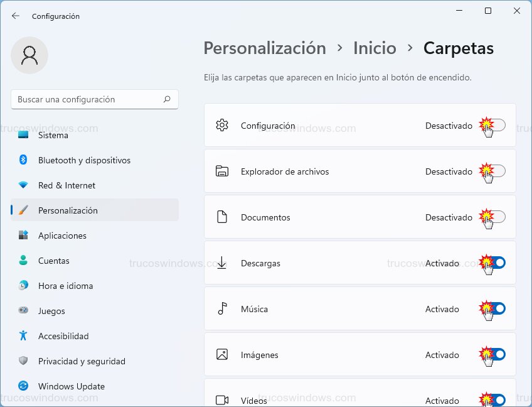Click the Buscar una configuración field
This screenshot has height=407, width=532.
click(x=88, y=99)
